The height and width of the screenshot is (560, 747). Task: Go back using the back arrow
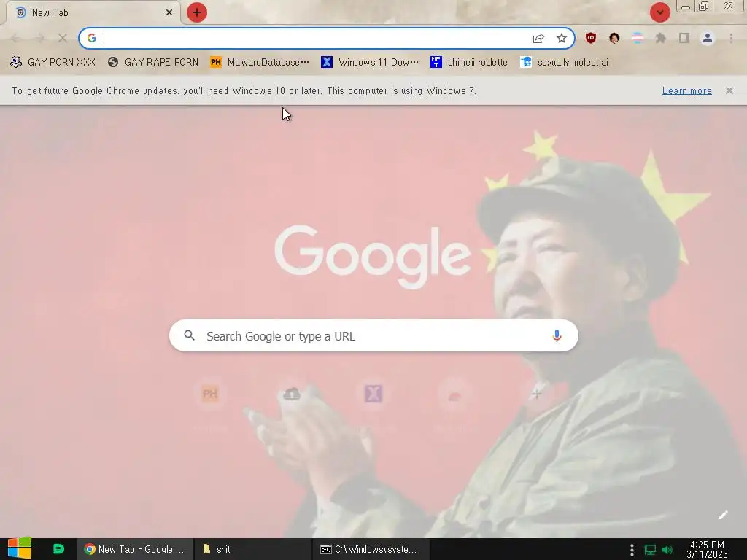click(16, 38)
